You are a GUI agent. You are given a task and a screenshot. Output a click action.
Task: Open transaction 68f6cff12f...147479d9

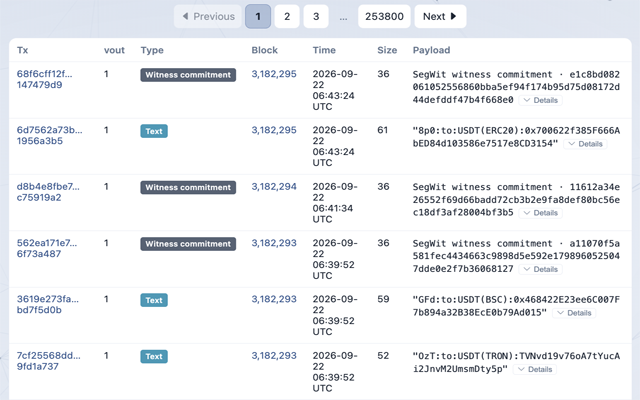[44, 79]
